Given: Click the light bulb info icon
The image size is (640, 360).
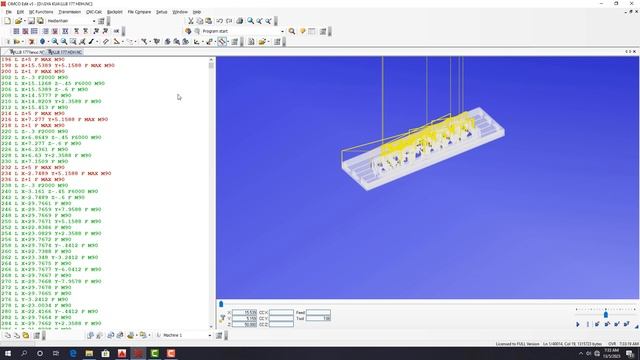Looking at the screenshot, I should pos(302,31).
